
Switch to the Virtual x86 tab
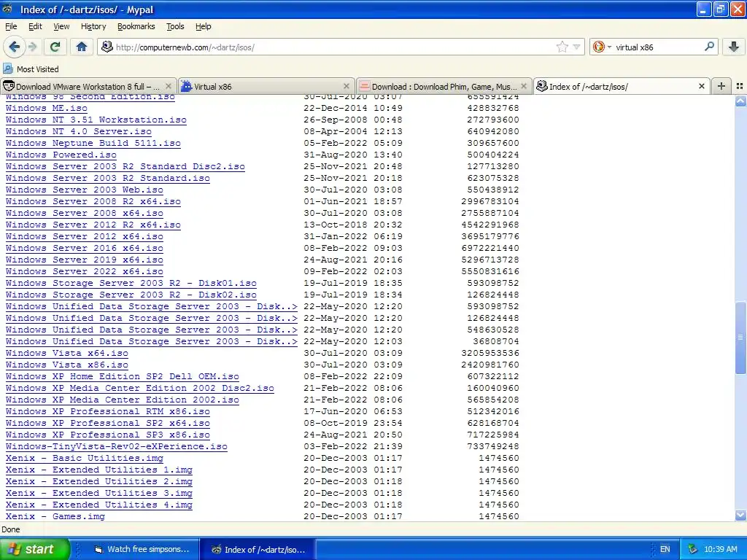266,87
